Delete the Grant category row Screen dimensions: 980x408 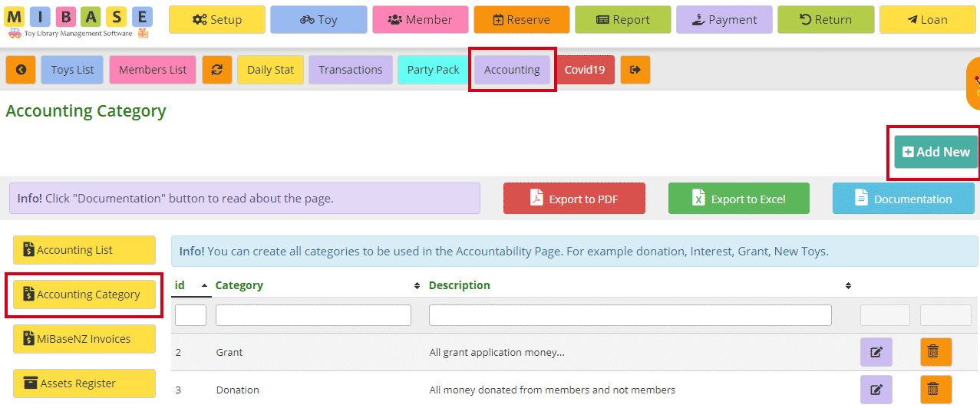click(x=935, y=352)
